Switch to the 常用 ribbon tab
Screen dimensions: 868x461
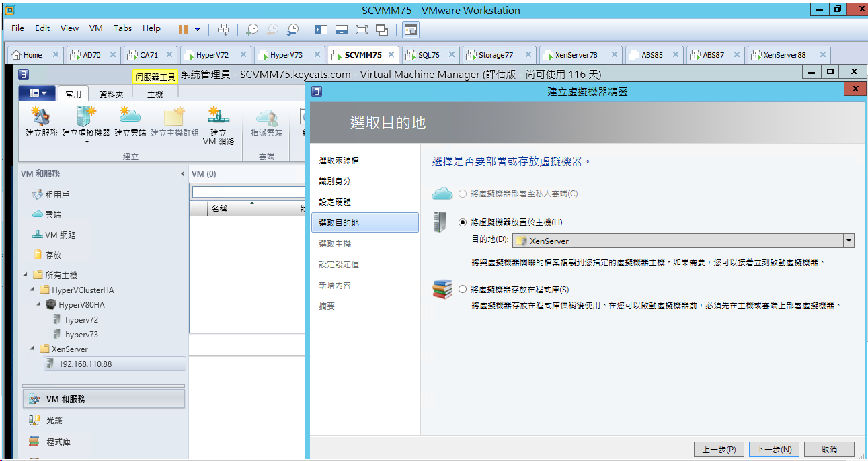73,95
